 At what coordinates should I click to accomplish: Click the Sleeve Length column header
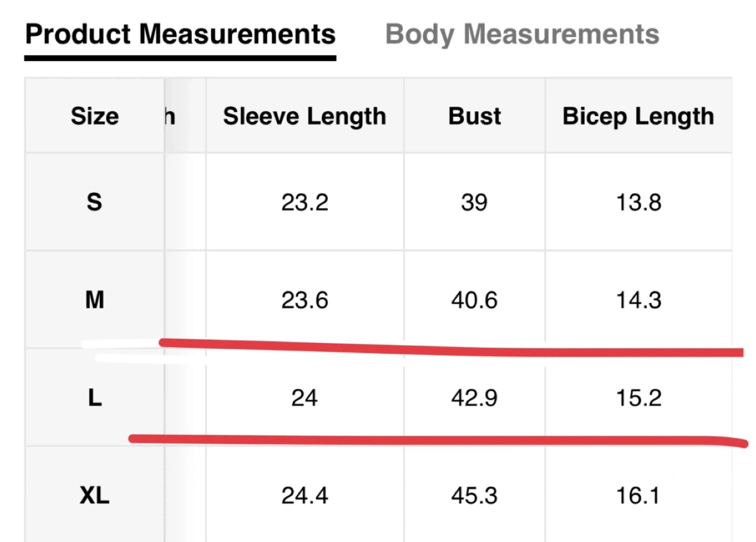click(x=304, y=116)
